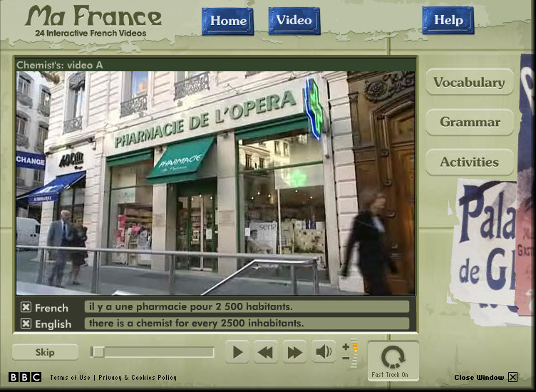The width and height of the screenshot is (536, 392).
Task: Click the "Chemist's: video A" title
Action: coord(59,65)
